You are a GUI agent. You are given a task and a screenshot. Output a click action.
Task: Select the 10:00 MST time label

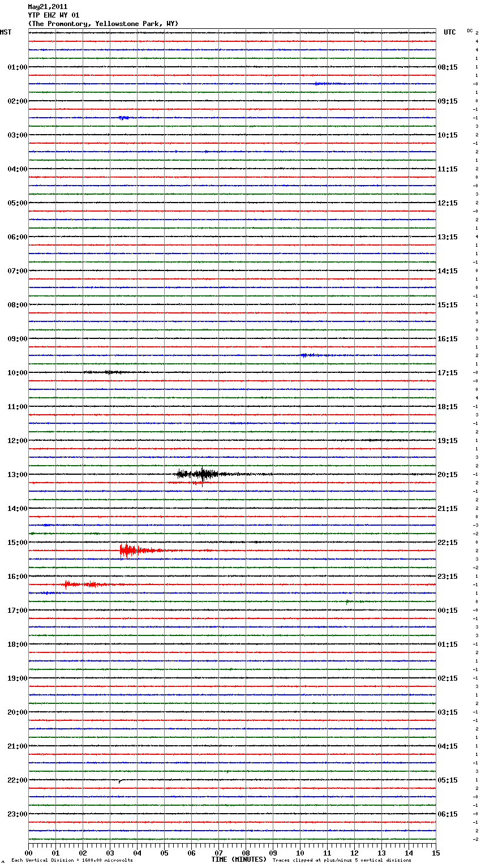pos(18,373)
